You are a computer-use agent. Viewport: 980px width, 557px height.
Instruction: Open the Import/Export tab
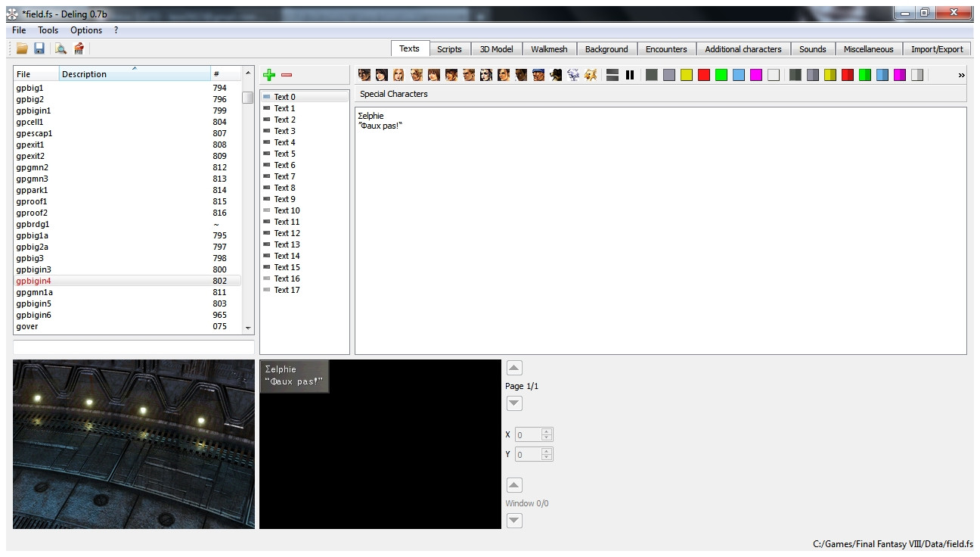click(x=937, y=49)
